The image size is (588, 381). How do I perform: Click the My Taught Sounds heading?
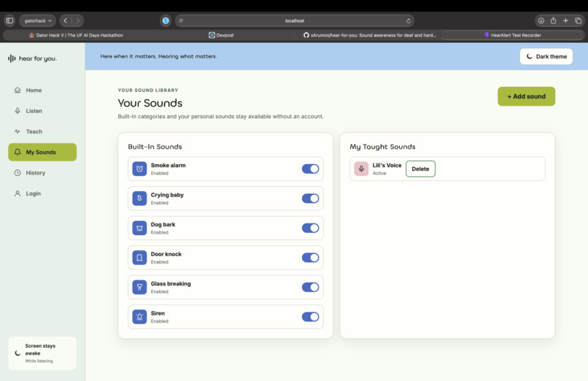coord(382,147)
